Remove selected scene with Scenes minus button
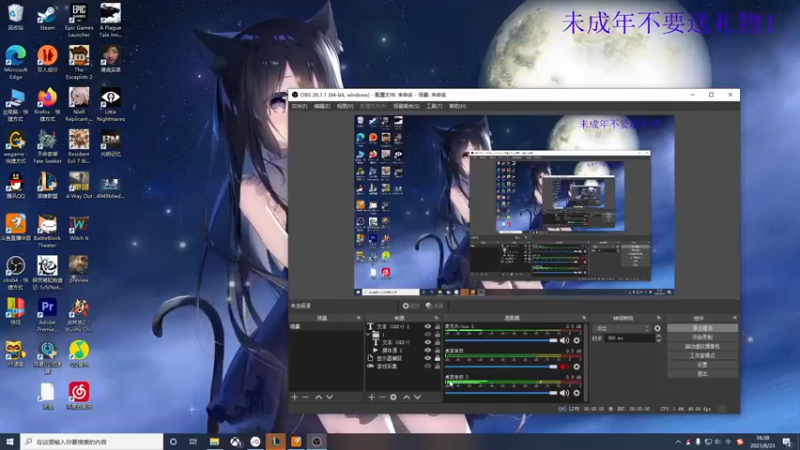Viewport: 800px width, 450px height. [x=306, y=397]
